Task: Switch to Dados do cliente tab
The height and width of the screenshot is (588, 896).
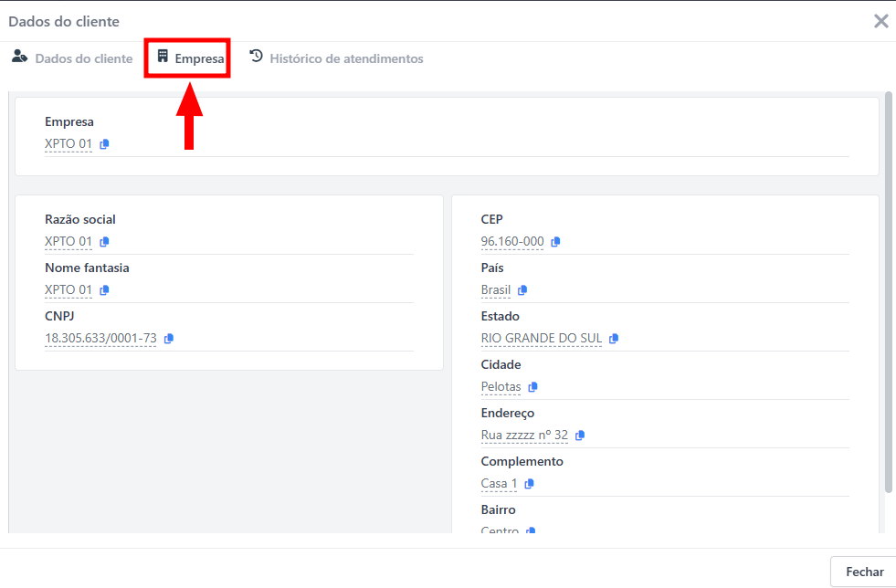Action: click(x=72, y=58)
